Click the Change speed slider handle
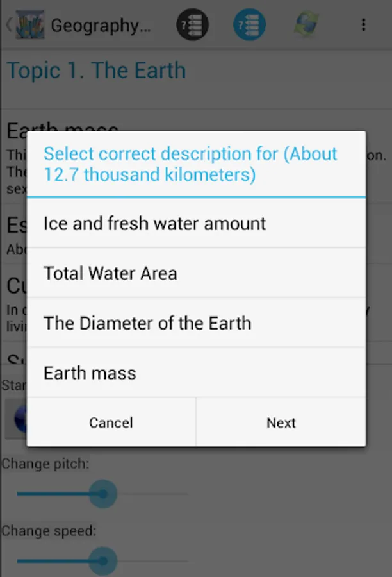Viewport: 392px width, 577px height. (x=103, y=561)
